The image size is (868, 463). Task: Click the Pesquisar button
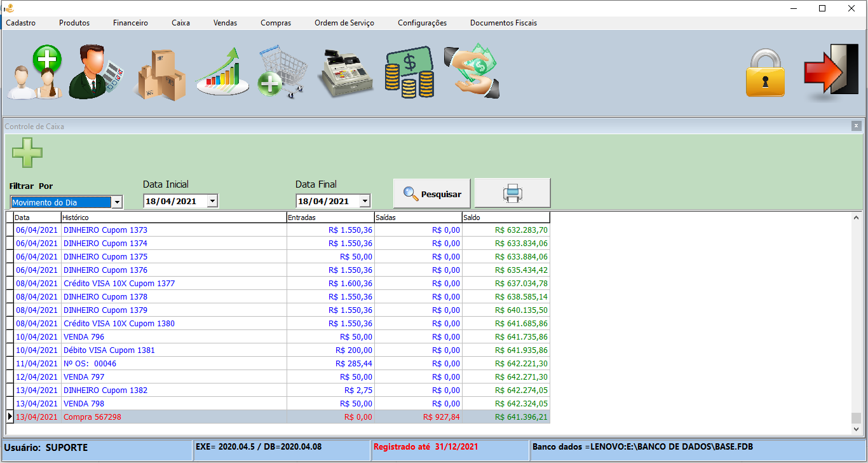[432, 193]
